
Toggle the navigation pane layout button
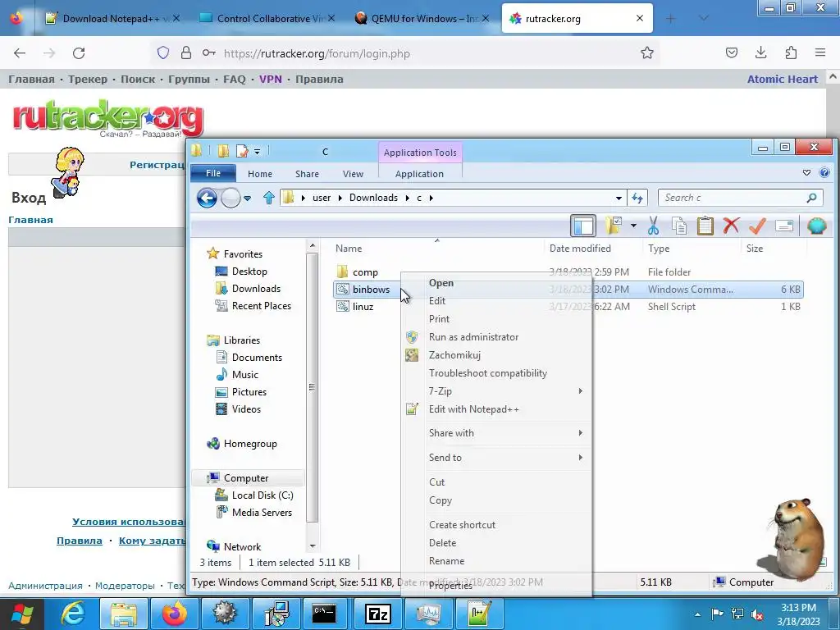[x=583, y=226]
